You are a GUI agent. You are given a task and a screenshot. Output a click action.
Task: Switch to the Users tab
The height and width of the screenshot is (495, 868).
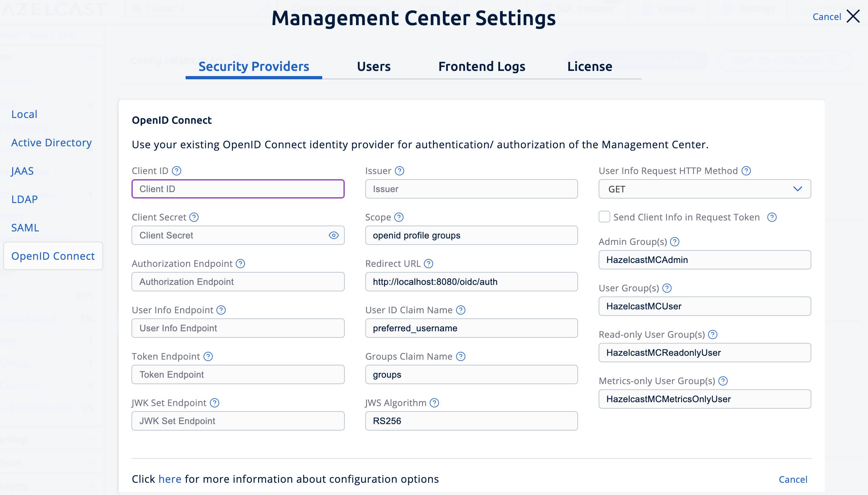click(x=373, y=67)
